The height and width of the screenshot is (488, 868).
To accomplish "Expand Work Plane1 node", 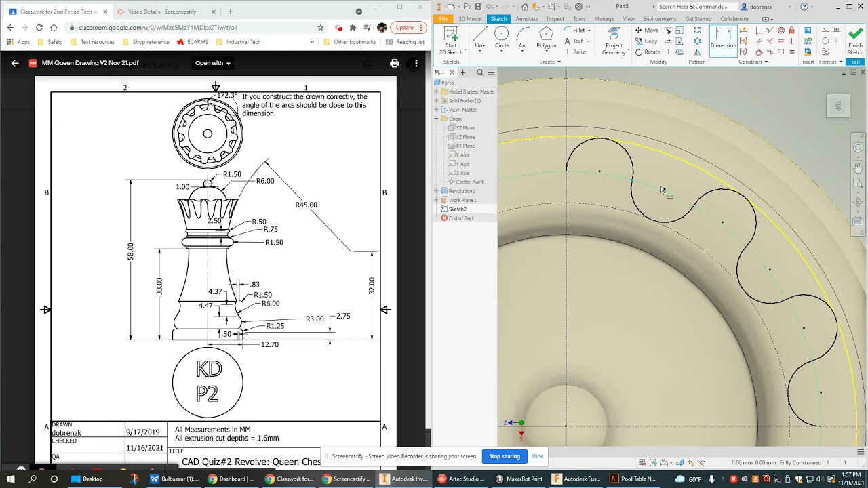I will tap(436, 200).
